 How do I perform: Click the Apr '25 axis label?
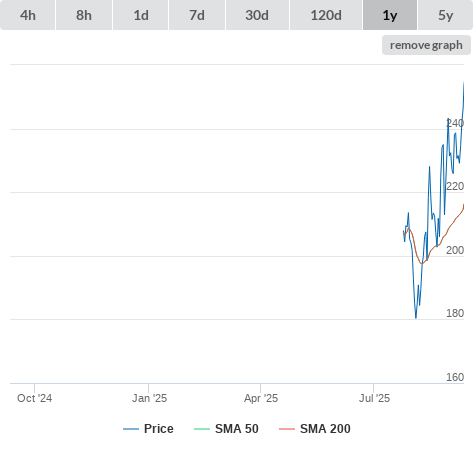(x=261, y=398)
